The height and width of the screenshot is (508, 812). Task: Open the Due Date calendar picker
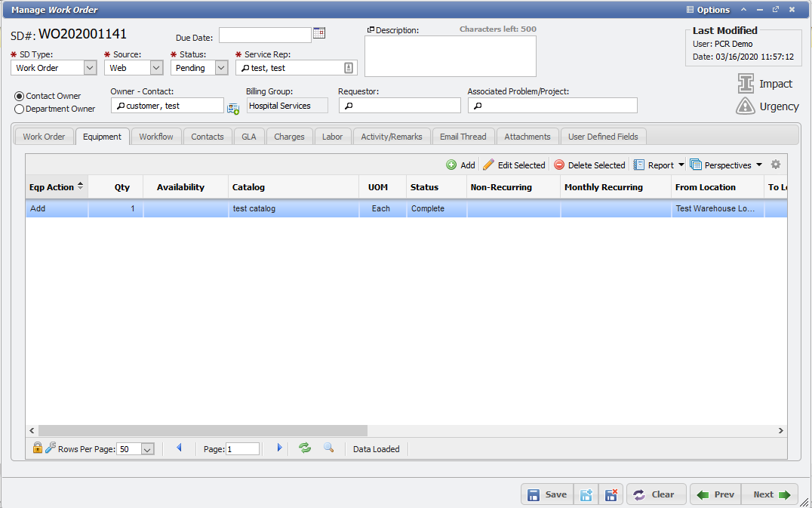[318, 34]
